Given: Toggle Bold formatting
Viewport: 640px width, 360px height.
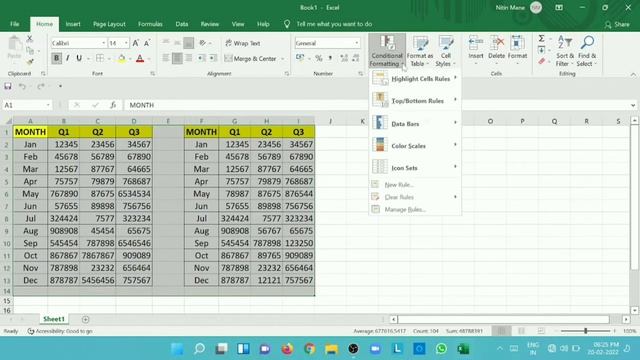Looking at the screenshot, I should point(56,58).
